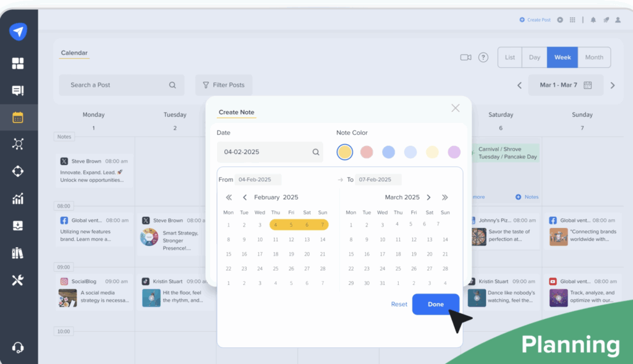Image resolution: width=633 pixels, height=364 pixels.
Task: Switch to the List view tab
Action: point(509,57)
